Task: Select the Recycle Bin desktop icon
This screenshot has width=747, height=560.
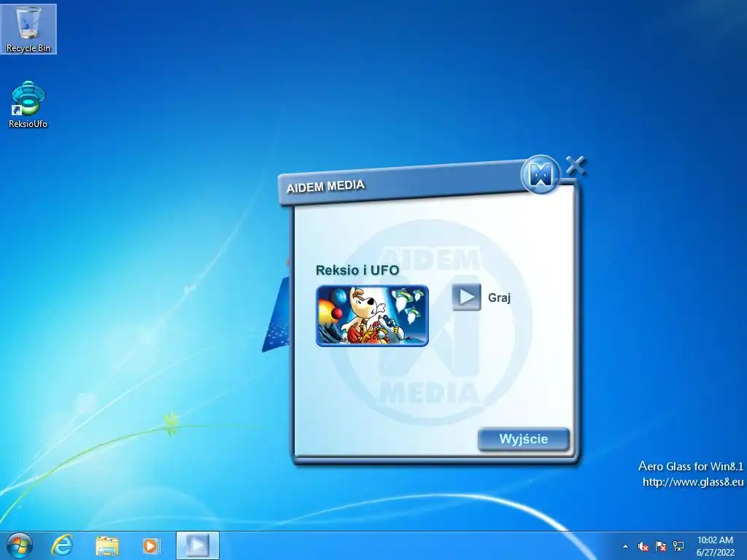Action: tap(28, 29)
